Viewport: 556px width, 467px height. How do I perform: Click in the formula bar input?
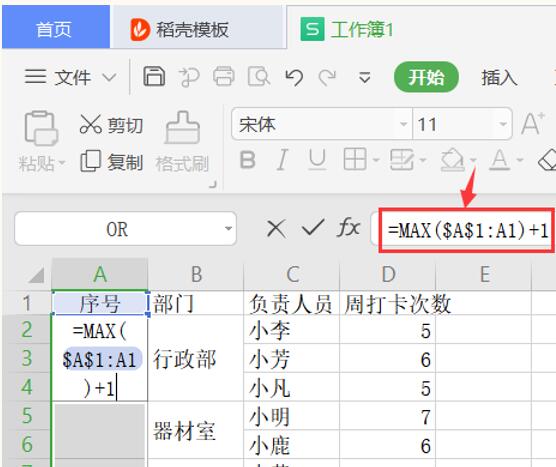click(467, 230)
